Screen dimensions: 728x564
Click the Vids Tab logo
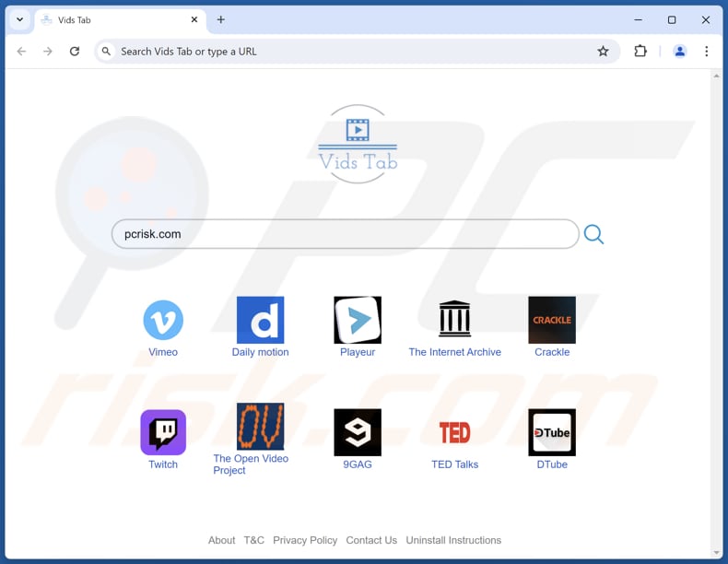coord(358,144)
